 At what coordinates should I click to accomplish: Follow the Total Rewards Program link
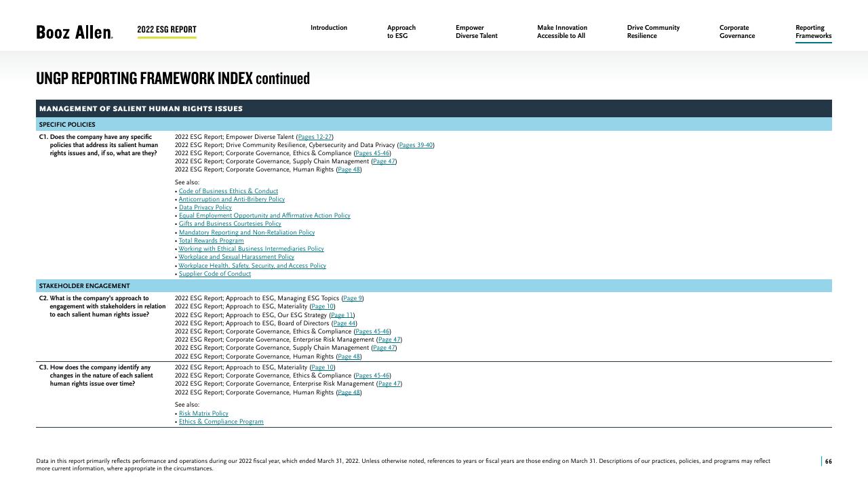pos(212,241)
